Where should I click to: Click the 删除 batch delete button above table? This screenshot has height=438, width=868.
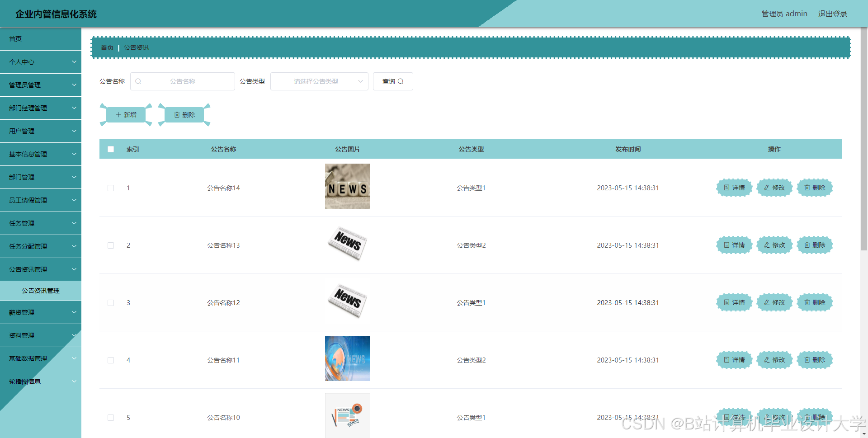click(184, 115)
